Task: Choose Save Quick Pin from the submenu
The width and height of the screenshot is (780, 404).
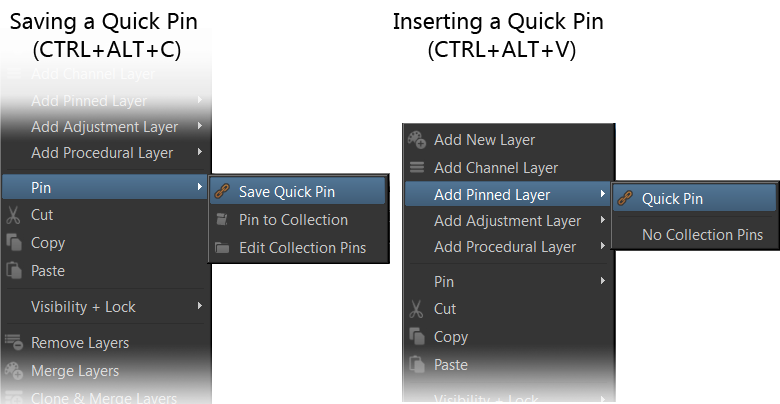Action: click(287, 192)
